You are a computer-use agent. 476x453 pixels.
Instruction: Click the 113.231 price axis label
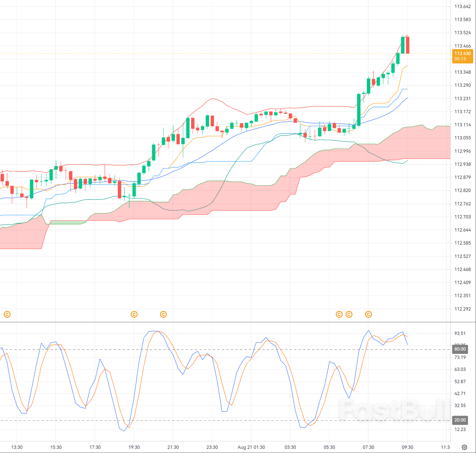pyautogui.click(x=463, y=99)
